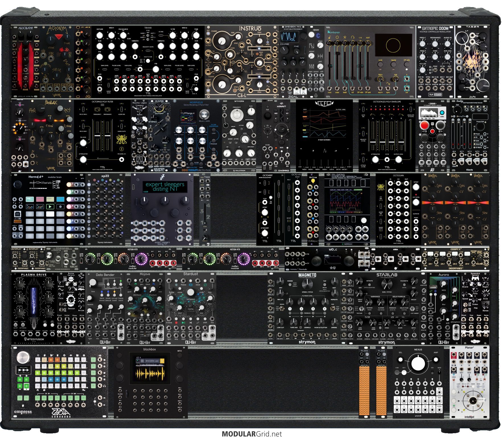Image resolution: width=504 pixels, height=440 pixels.
Task: Click the DATA oscilloscope screen
Action: click(x=347, y=200)
